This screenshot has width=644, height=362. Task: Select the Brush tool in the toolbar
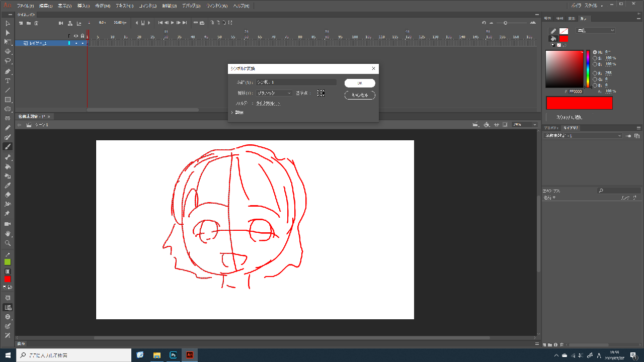8,147
